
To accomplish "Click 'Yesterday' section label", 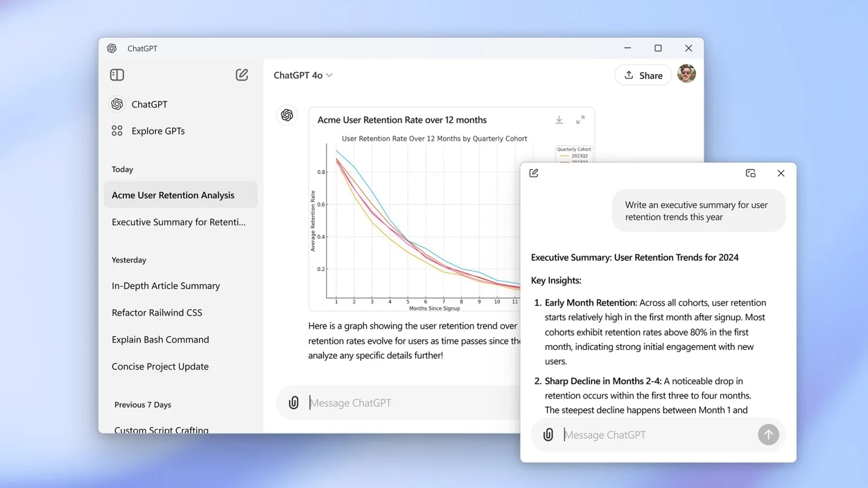I will click(x=129, y=260).
